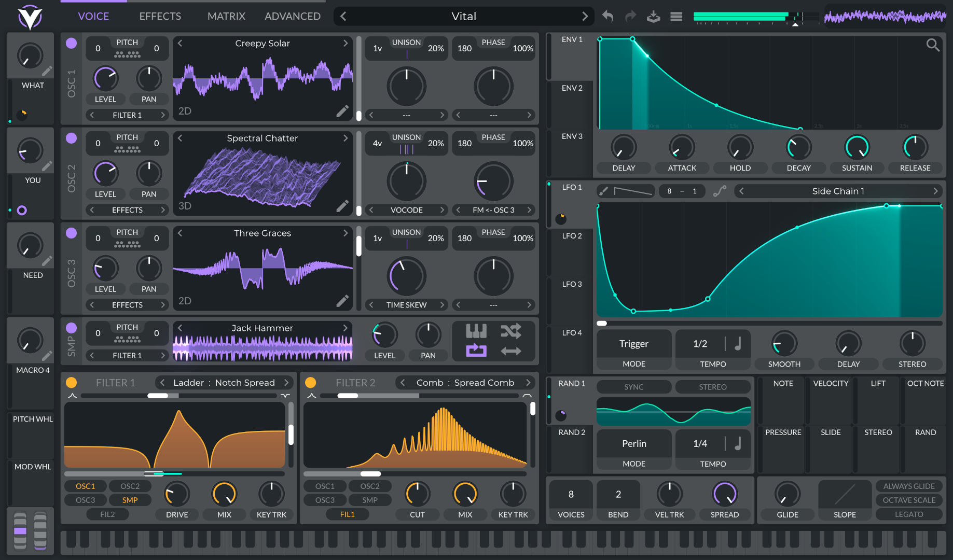Click the redo arrow icon

coord(630,17)
